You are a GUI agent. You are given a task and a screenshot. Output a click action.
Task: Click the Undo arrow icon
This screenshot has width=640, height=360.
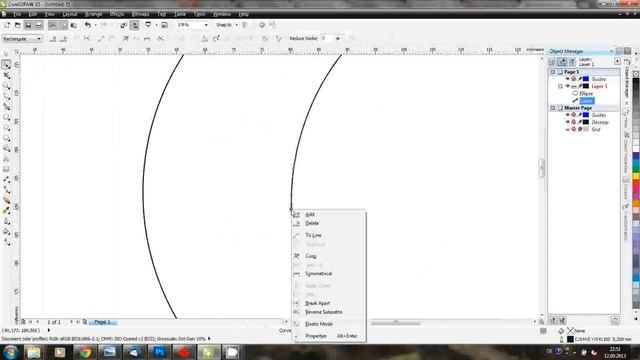[x=87, y=25]
